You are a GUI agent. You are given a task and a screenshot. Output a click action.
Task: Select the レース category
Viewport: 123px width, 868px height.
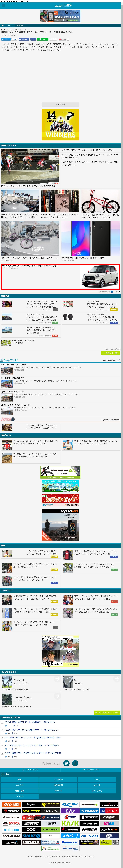(97, 779)
